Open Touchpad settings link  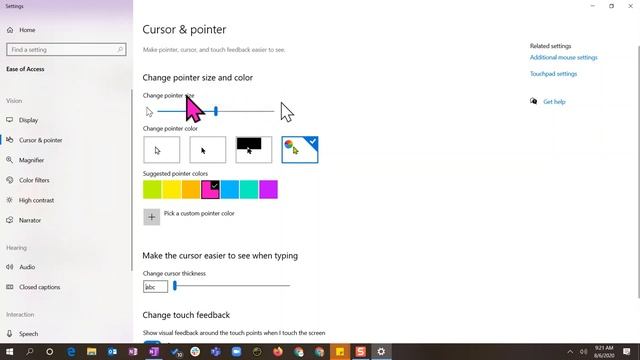pos(553,74)
